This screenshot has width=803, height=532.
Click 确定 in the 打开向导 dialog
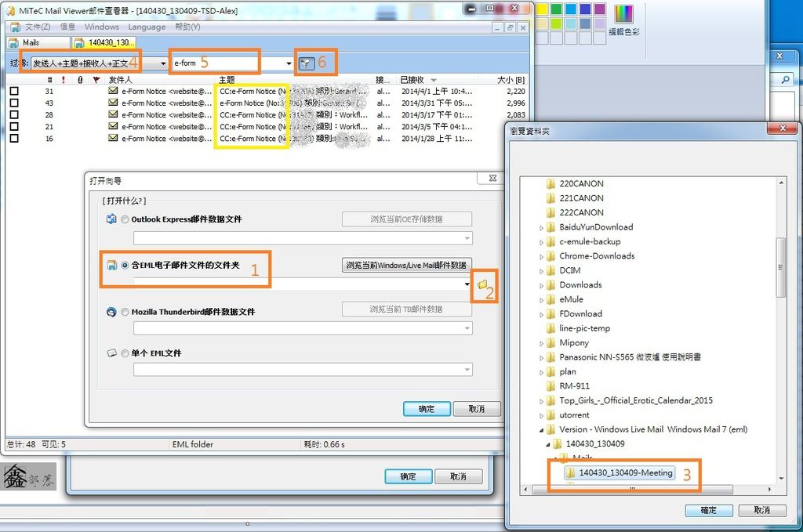click(x=427, y=409)
